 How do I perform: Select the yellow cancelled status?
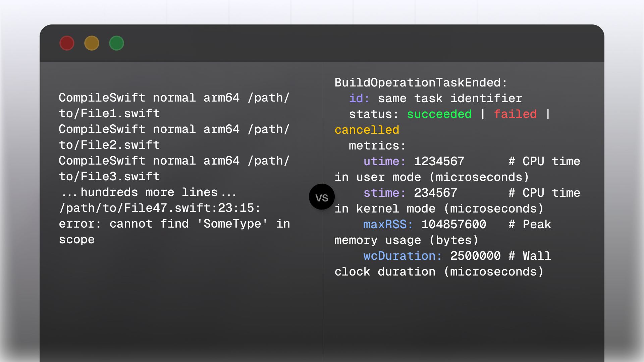pyautogui.click(x=367, y=130)
